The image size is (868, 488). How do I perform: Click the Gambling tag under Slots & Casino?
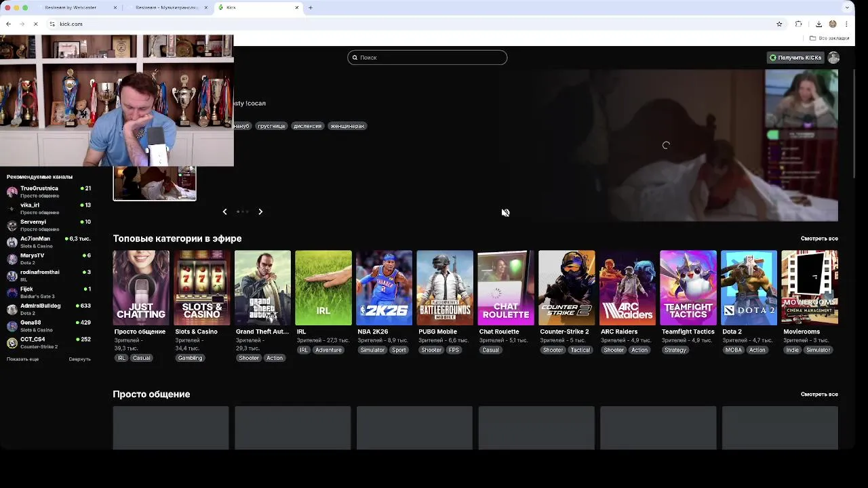(191, 358)
